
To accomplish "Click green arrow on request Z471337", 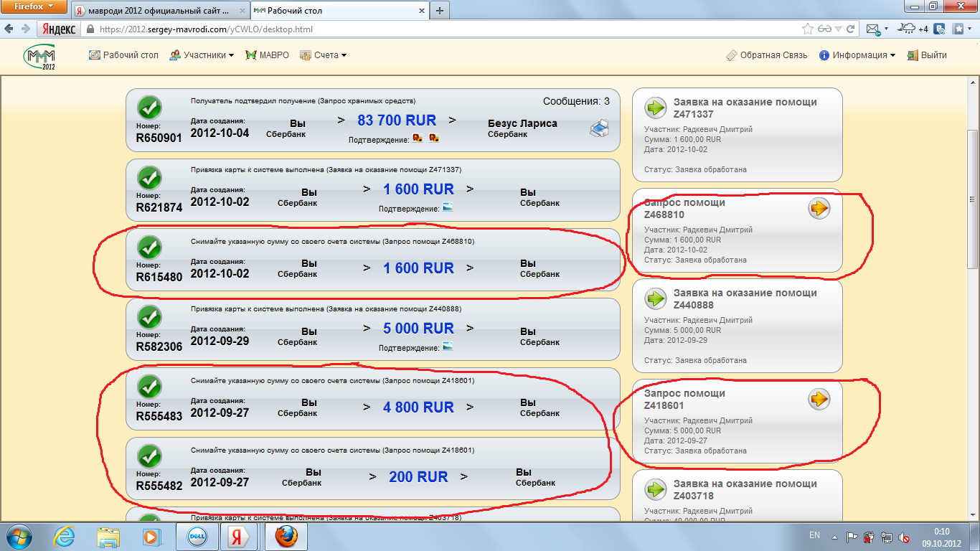I will pyautogui.click(x=656, y=108).
